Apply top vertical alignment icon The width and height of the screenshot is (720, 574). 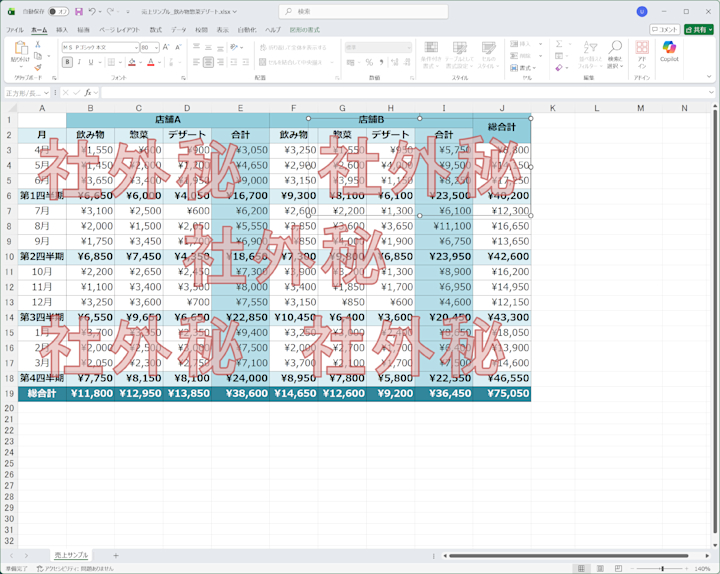coord(196,47)
